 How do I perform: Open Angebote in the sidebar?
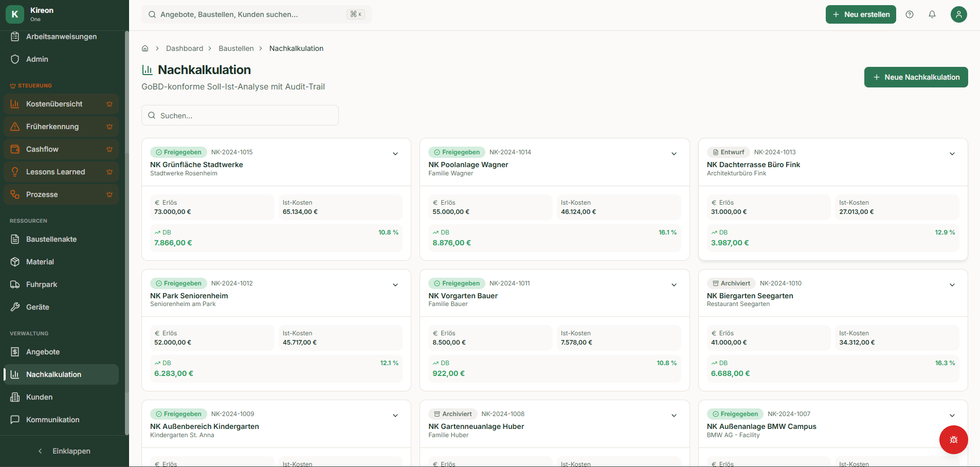pos(61,352)
